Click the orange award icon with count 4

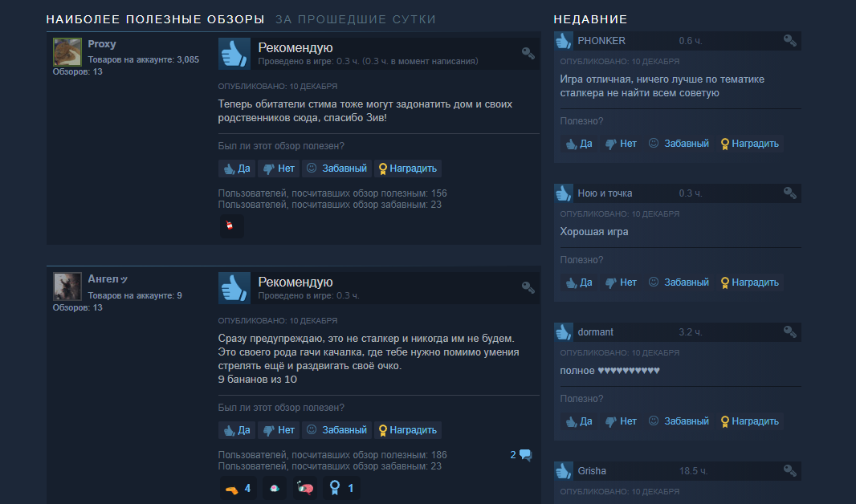238,488
